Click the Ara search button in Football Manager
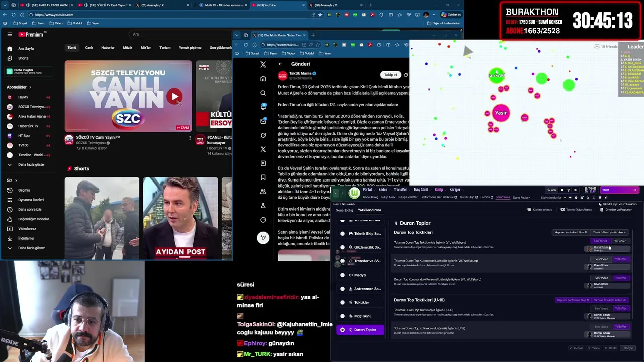Image resolution: width=644 pixels, height=362 pixels. point(552,190)
